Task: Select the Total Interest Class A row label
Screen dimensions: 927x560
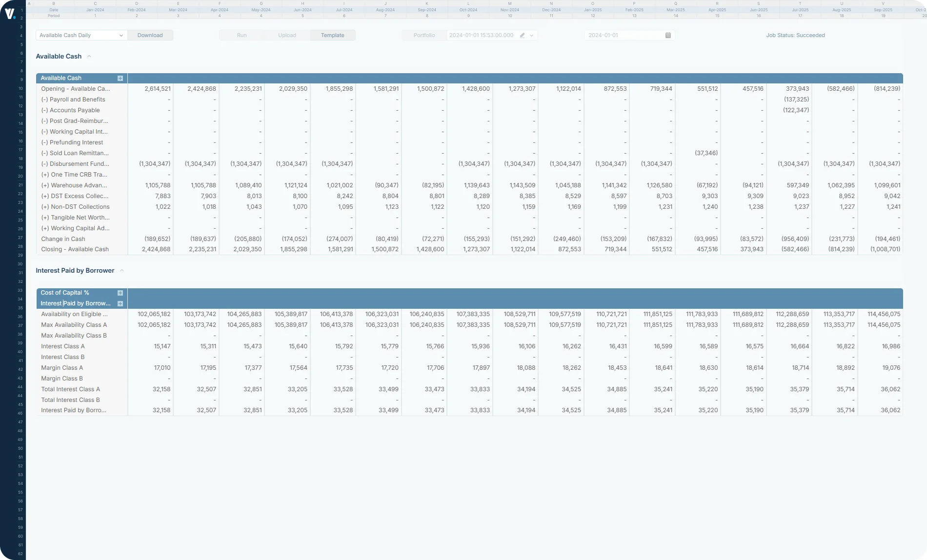Action: point(70,389)
